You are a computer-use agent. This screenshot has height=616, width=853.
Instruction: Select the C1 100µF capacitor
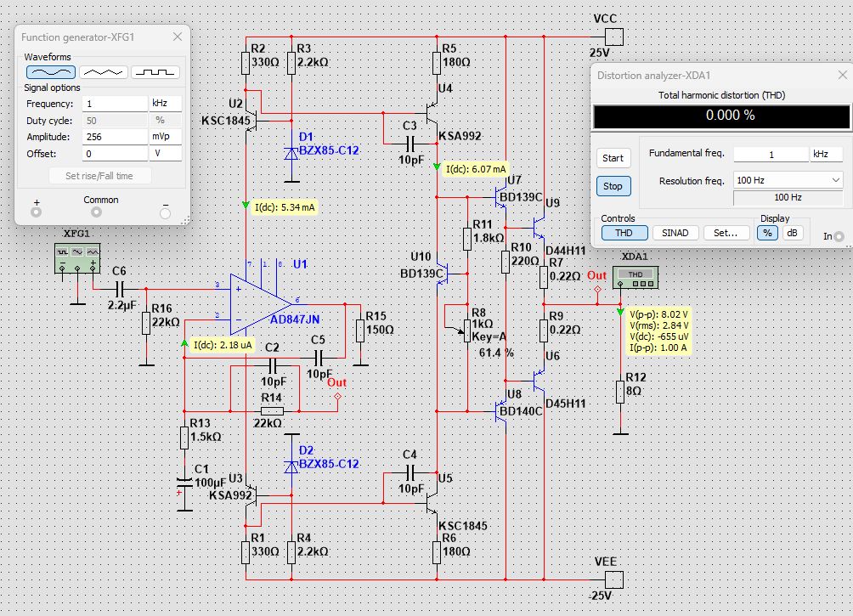click(x=185, y=482)
